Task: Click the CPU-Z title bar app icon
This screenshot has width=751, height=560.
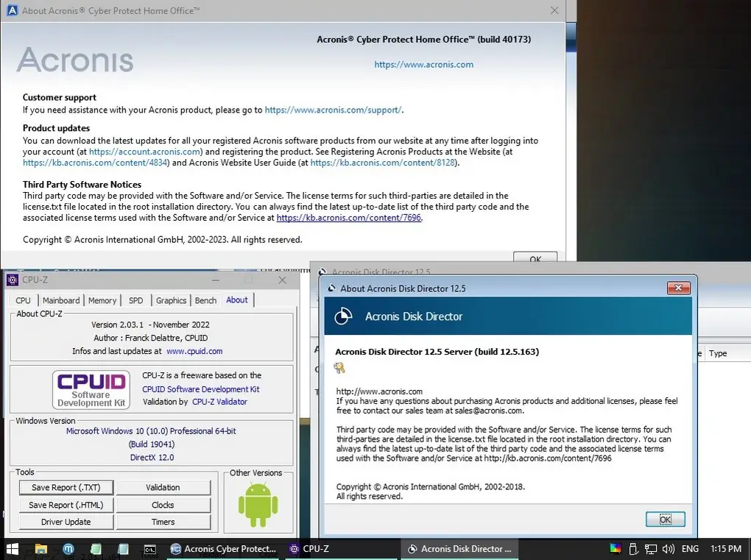Action: tap(13, 280)
